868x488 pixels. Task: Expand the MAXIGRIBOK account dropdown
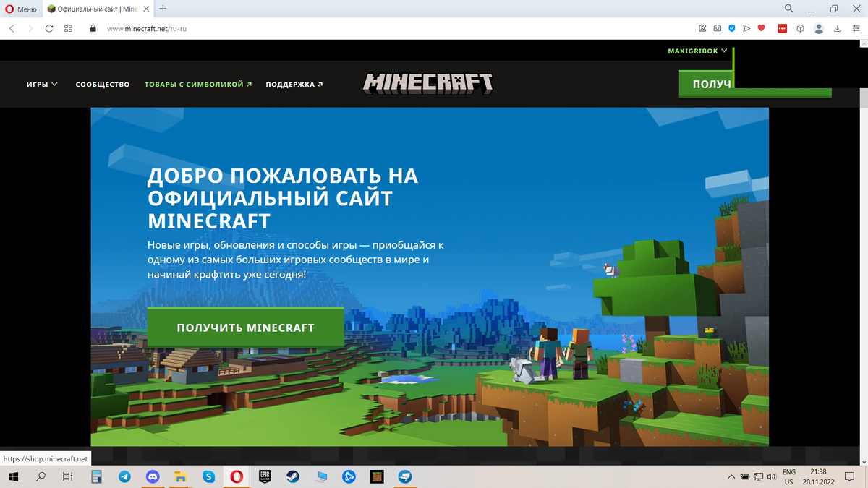click(698, 51)
